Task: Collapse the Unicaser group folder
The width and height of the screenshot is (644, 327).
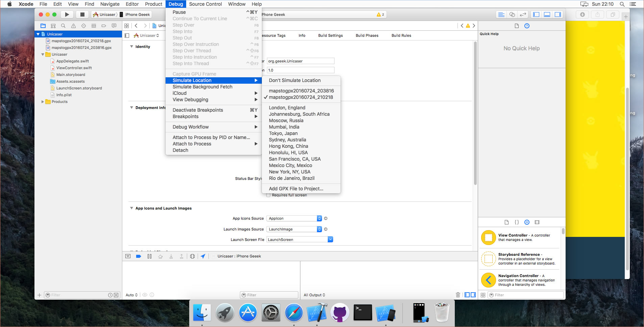Action: pos(43,54)
